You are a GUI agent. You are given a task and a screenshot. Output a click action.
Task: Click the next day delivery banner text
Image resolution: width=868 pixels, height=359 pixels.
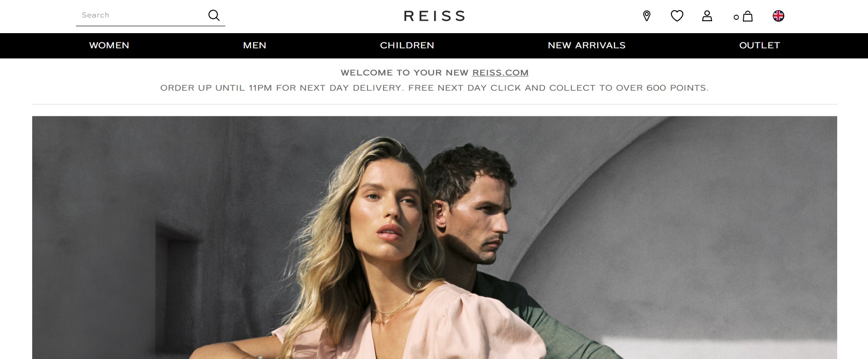click(434, 88)
